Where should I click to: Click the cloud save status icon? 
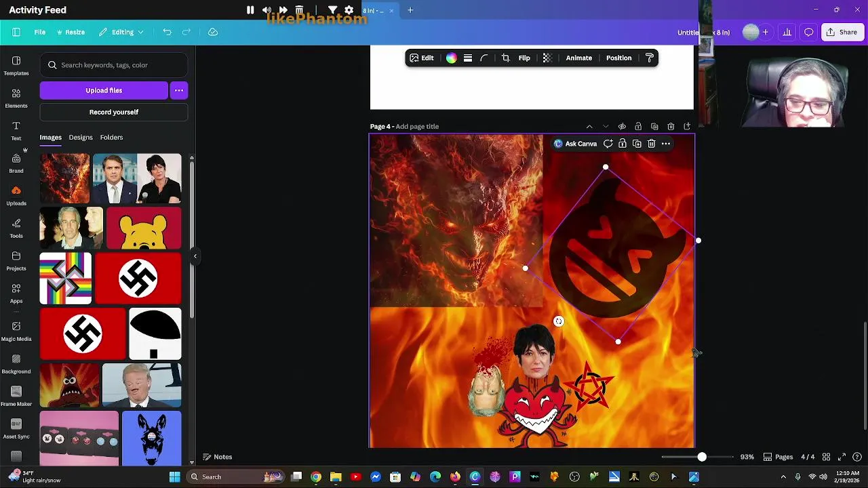213,32
